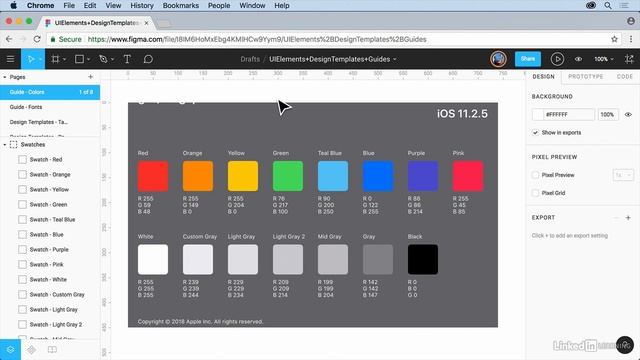Toggle background visibility eye icon

click(628, 115)
